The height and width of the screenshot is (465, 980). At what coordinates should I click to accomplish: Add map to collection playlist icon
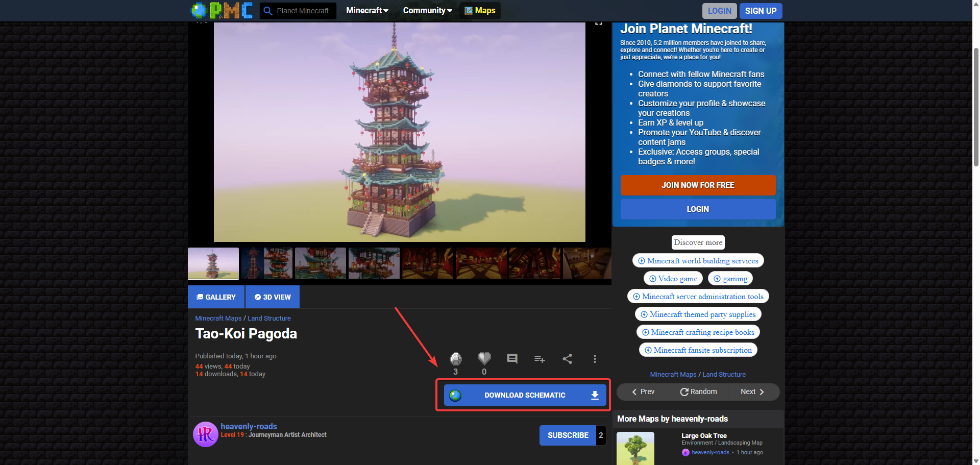[540, 359]
